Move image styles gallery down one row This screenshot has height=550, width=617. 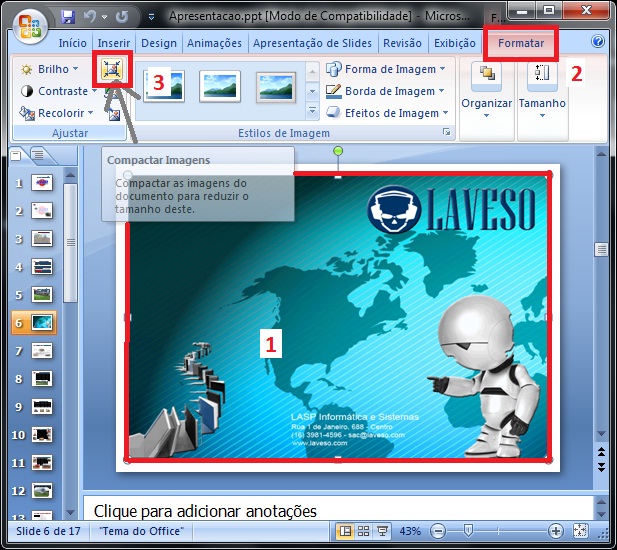pyautogui.click(x=312, y=92)
